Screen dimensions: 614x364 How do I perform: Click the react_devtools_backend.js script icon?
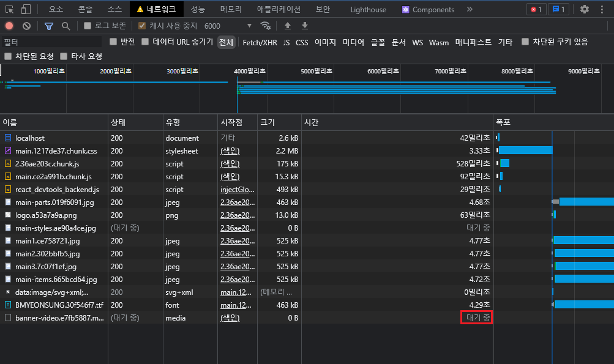[x=8, y=190]
